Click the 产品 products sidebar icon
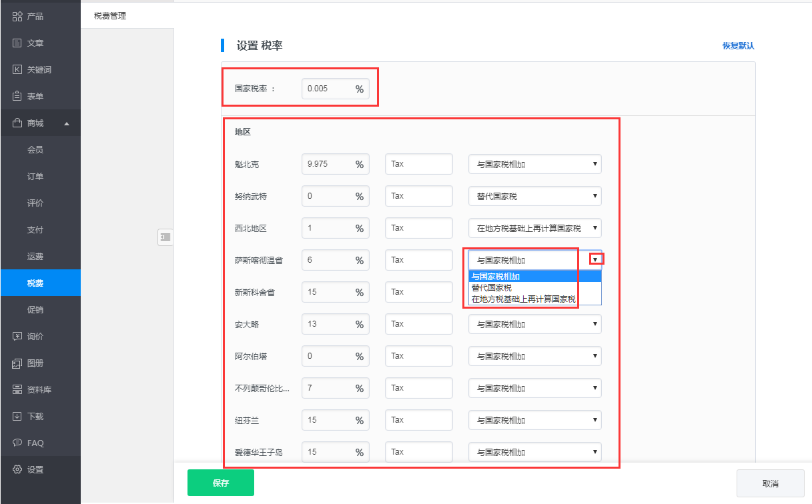Image resolution: width=812 pixels, height=504 pixels. (x=17, y=16)
